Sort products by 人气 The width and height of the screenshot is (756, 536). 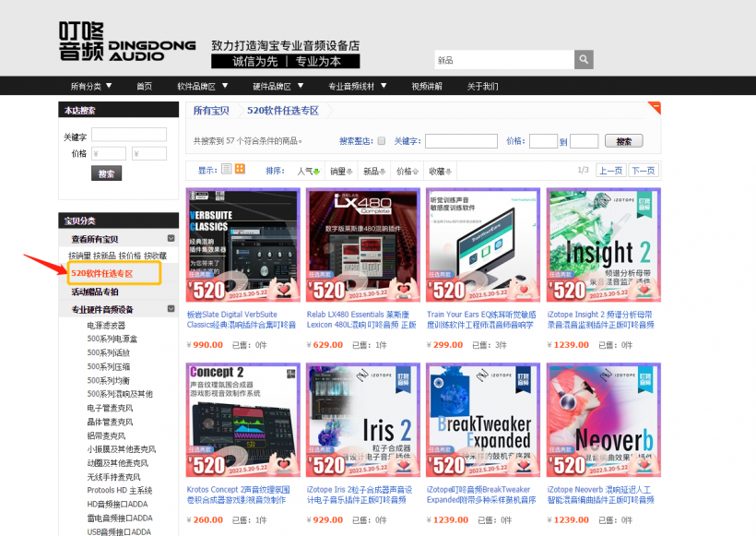pos(309,171)
